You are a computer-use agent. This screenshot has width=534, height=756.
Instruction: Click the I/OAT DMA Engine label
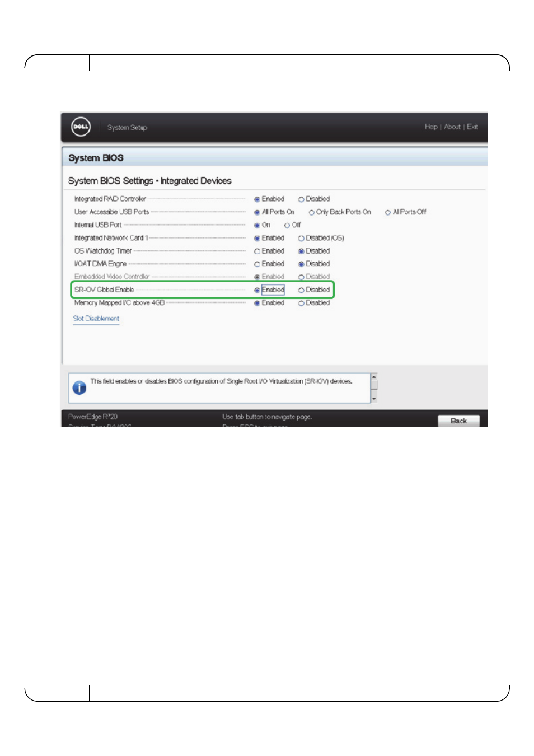click(101, 264)
